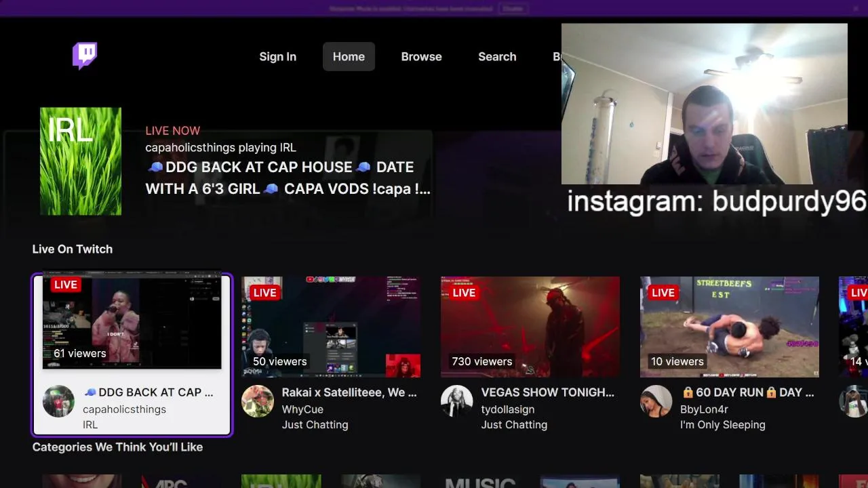This screenshot has width=868, height=488.
Task: Open the Sign In page
Action: (277, 57)
